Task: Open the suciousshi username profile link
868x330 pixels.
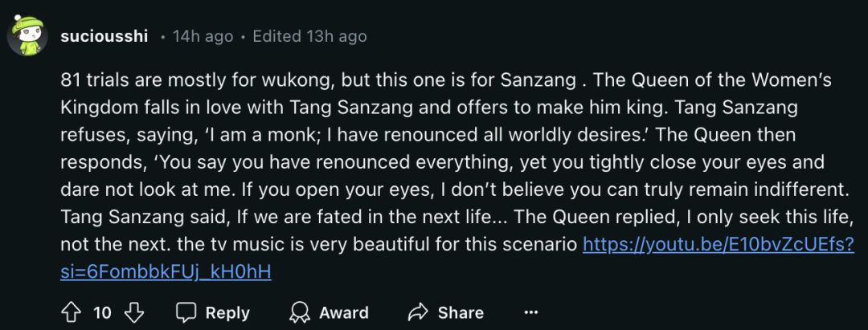Action: (104, 36)
